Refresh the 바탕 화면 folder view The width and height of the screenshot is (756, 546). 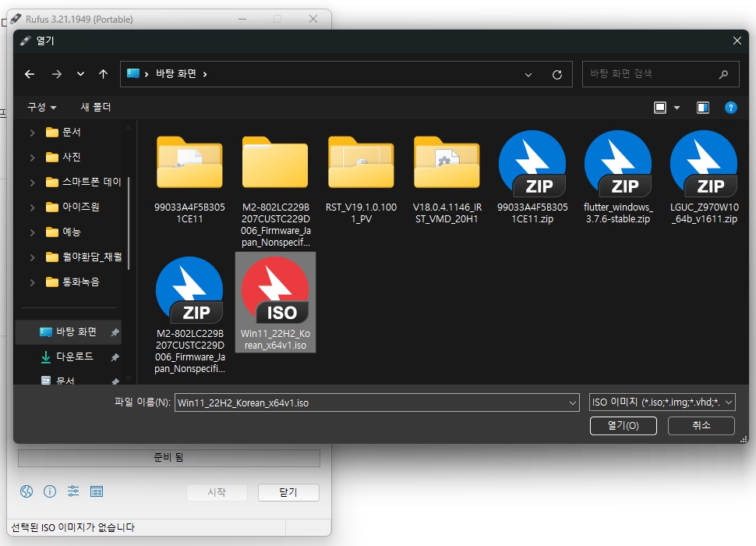pos(557,75)
